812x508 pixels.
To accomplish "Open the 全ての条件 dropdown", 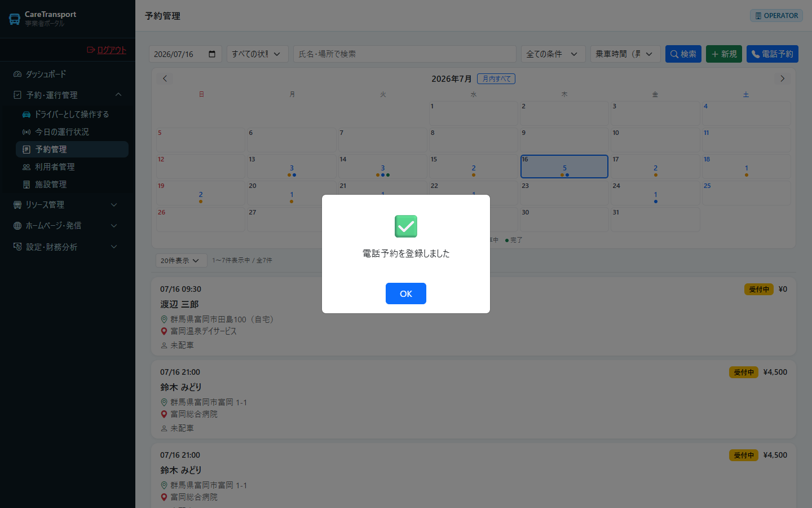I will pos(553,54).
